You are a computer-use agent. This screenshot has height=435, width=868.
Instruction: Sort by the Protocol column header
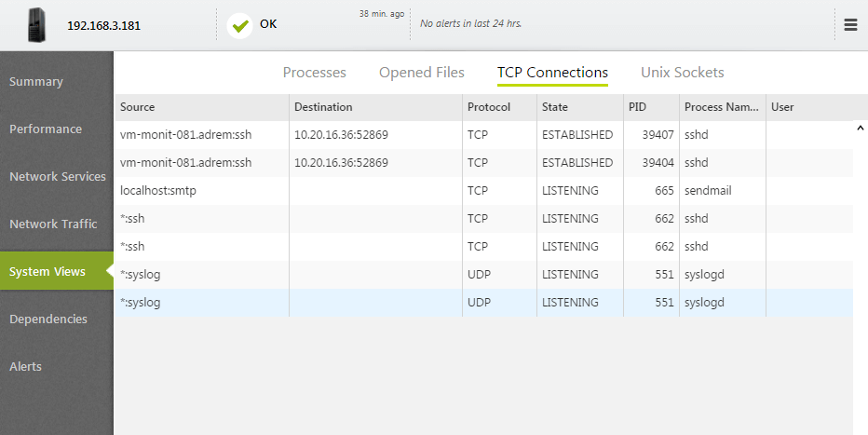pyautogui.click(x=499, y=107)
